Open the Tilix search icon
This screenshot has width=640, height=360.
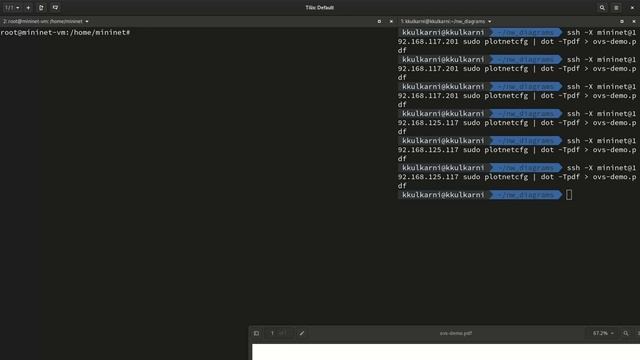coord(602,7)
